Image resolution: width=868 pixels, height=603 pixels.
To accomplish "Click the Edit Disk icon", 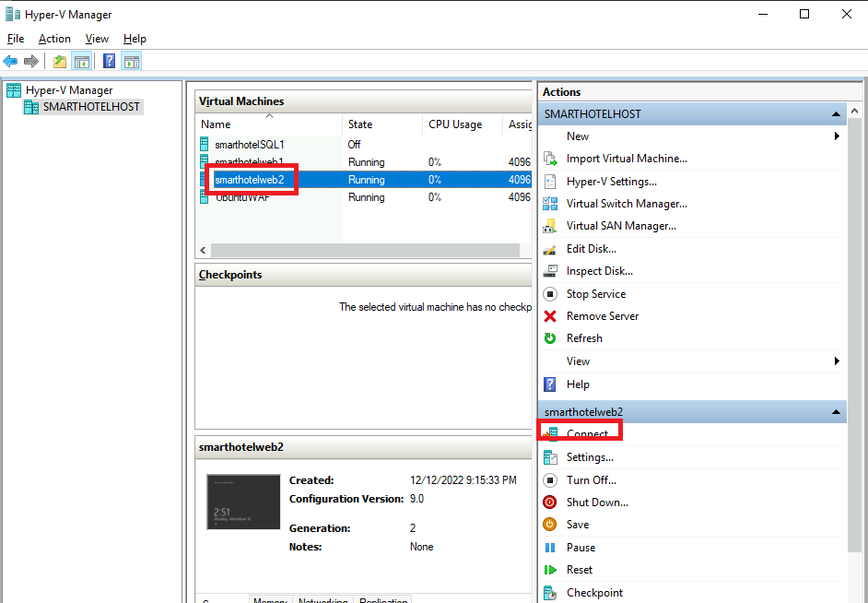I will tap(550, 249).
